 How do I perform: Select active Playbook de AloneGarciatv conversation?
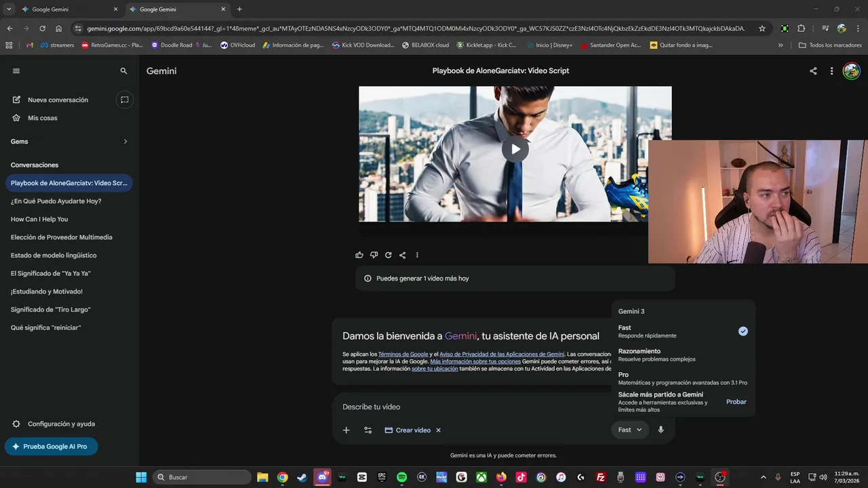pos(68,183)
